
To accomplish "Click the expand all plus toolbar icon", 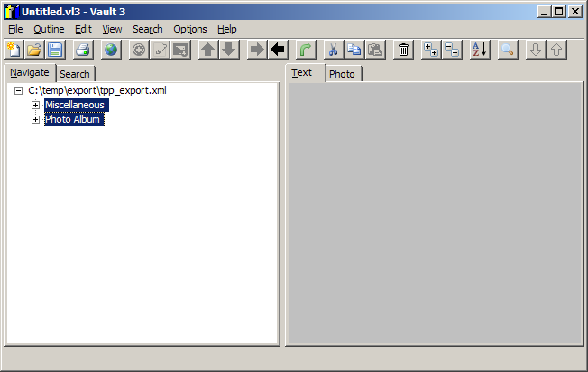I will click(431, 50).
